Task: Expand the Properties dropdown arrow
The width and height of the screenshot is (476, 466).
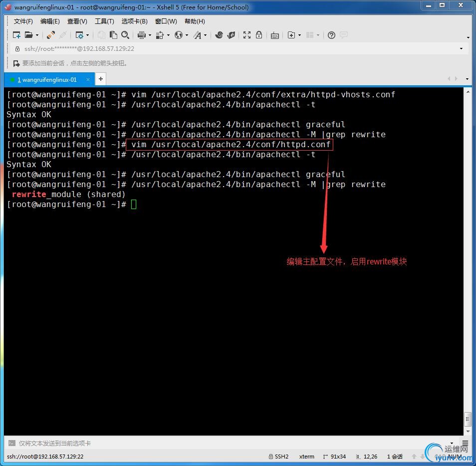Action: (87, 35)
